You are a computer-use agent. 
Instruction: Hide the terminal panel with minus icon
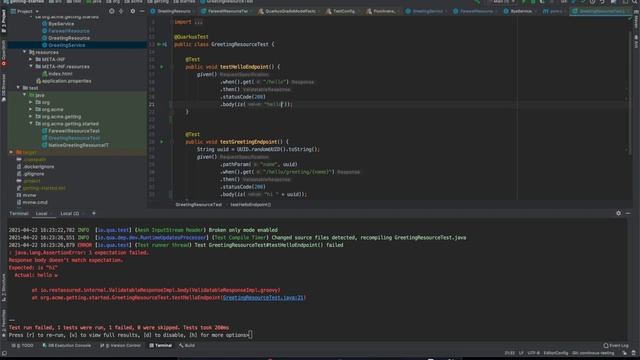[628, 213]
